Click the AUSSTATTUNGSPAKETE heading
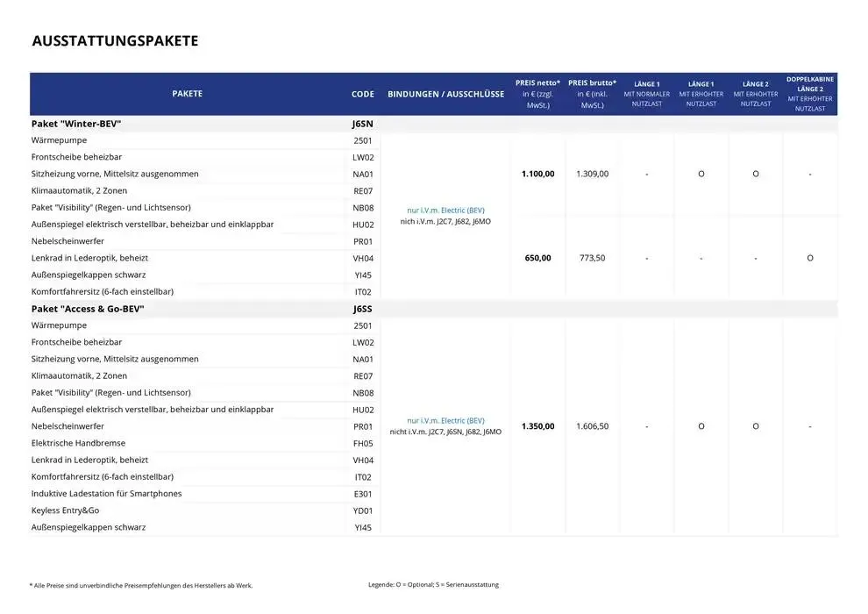 115,40
